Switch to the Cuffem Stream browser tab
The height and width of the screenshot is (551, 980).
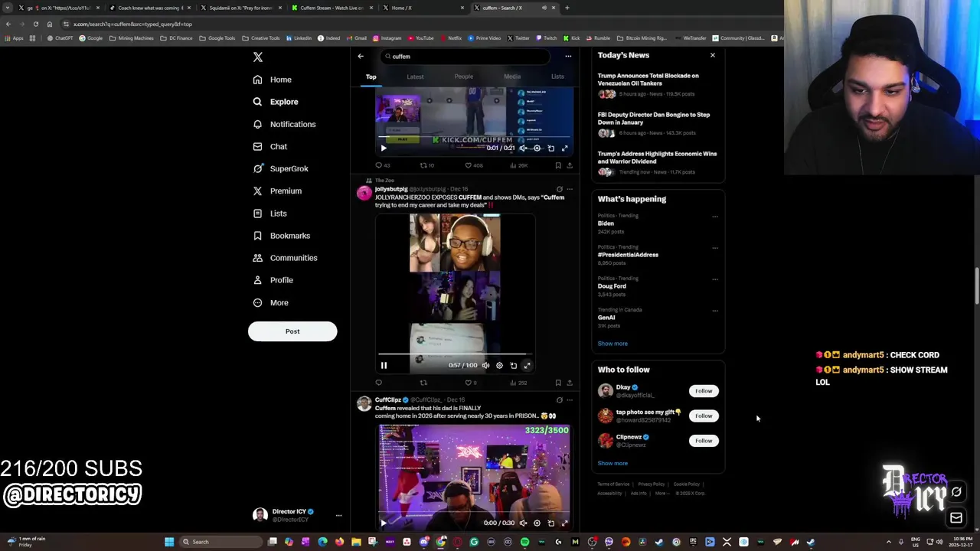coord(332,8)
